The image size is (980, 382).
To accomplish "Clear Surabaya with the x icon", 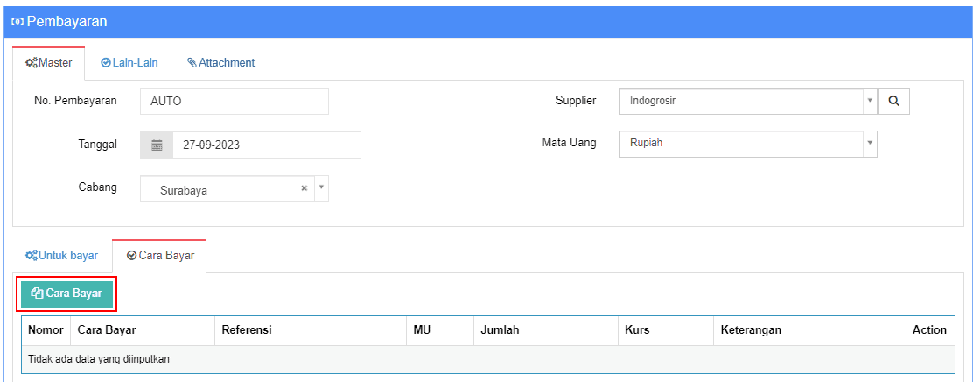I will coord(304,187).
